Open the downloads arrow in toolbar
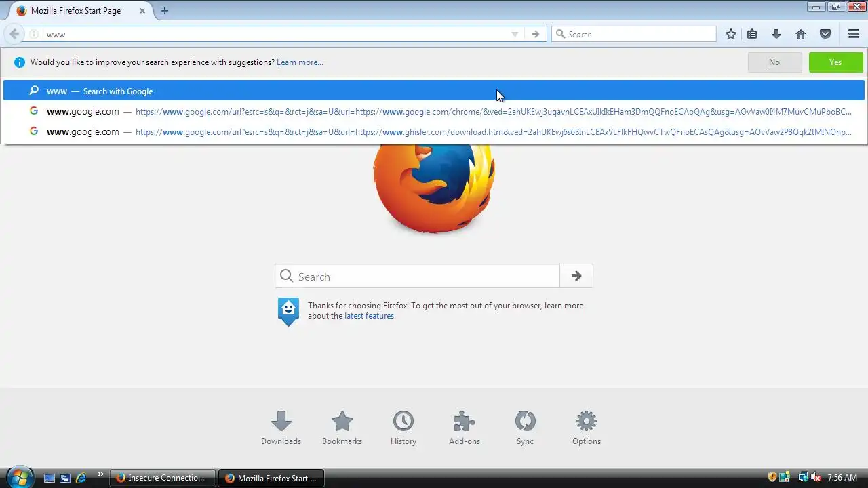Viewport: 868px width, 488px height. [x=776, y=34]
